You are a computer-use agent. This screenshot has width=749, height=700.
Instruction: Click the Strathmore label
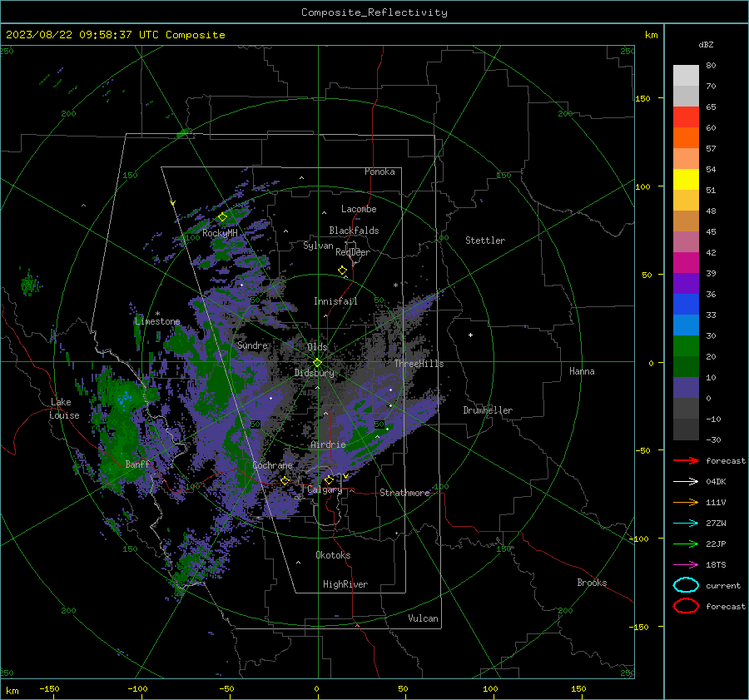coord(405,493)
